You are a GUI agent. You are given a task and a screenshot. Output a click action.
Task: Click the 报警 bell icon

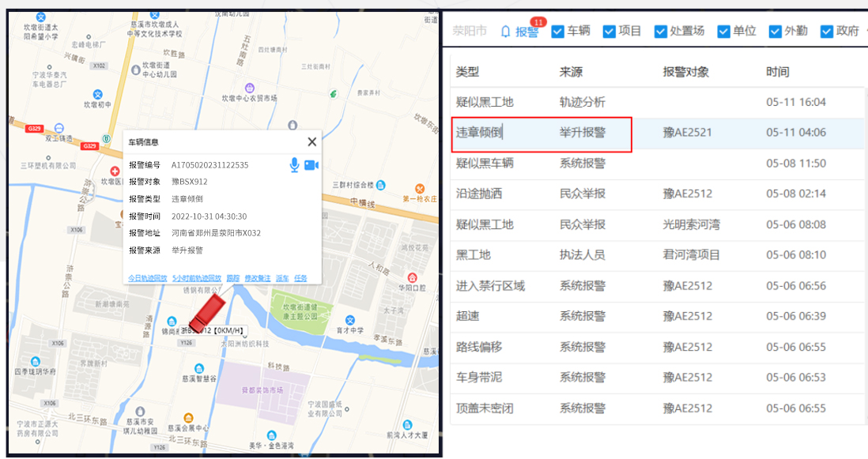(506, 32)
